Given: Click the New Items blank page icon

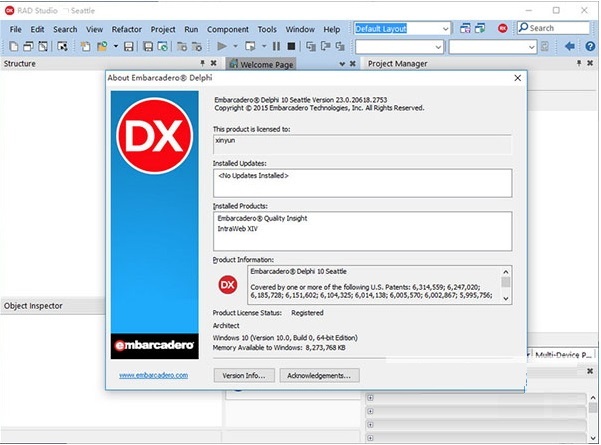Looking at the screenshot, I should 13,46.
